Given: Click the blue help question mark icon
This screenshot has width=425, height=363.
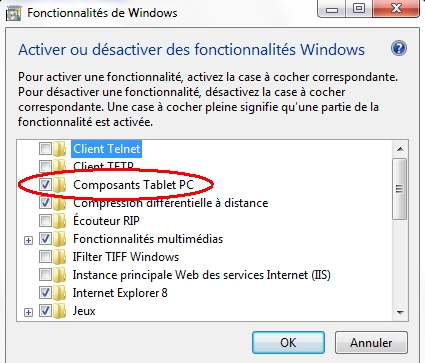Looking at the screenshot, I should click(x=399, y=49).
